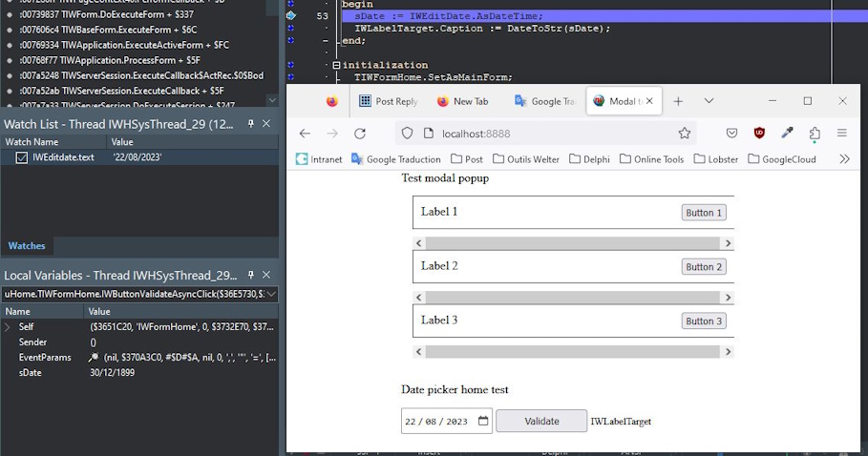
Task: Click the '22/08/2023' watch value
Action: (x=138, y=157)
